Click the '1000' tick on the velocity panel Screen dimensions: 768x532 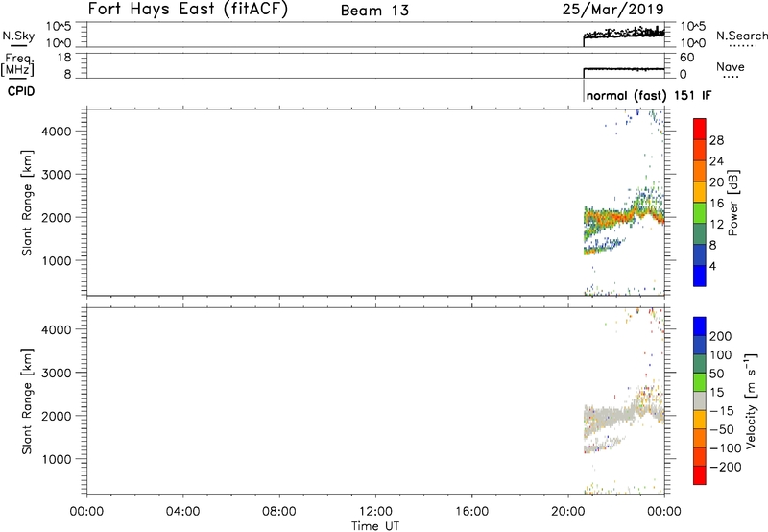click(57, 459)
